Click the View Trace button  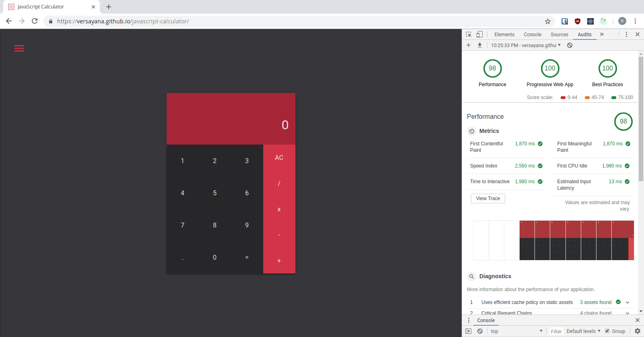pyautogui.click(x=488, y=198)
